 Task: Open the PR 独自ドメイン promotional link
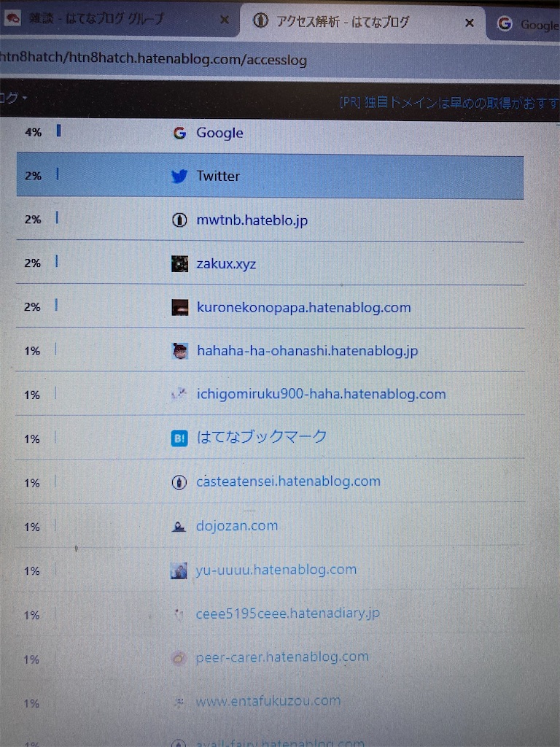click(449, 102)
